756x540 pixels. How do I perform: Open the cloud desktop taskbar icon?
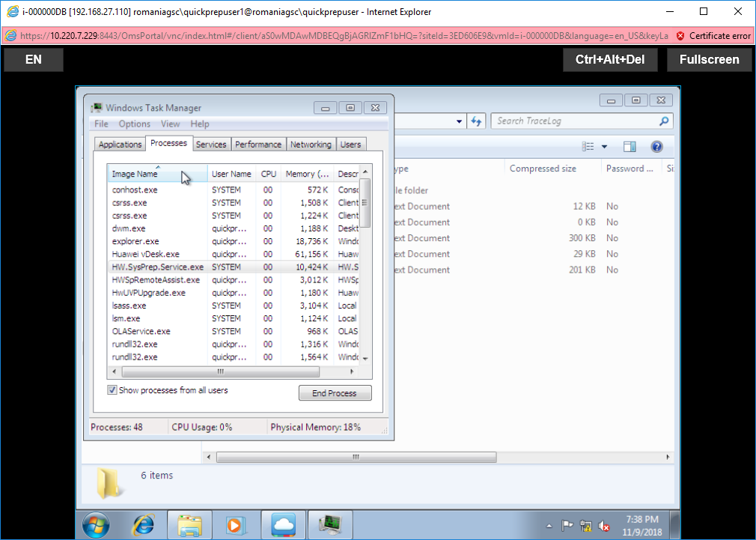tap(283, 524)
